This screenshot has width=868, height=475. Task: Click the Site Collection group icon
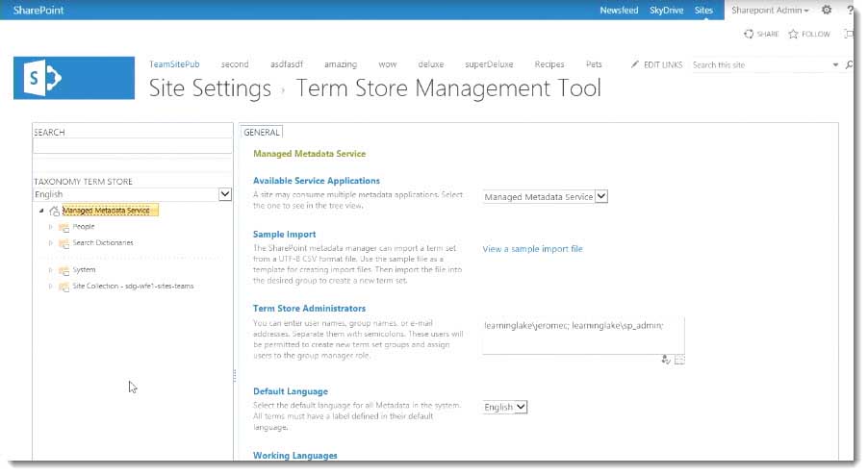(64, 287)
